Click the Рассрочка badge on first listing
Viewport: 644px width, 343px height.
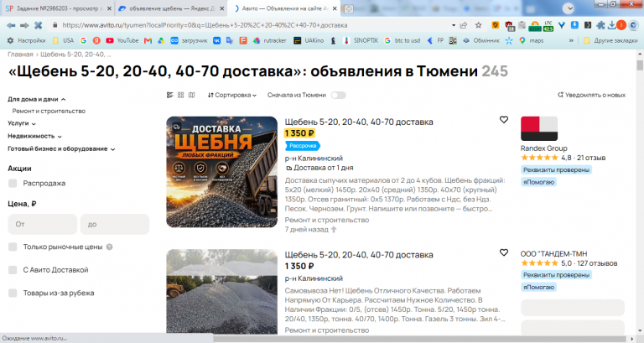(302, 145)
